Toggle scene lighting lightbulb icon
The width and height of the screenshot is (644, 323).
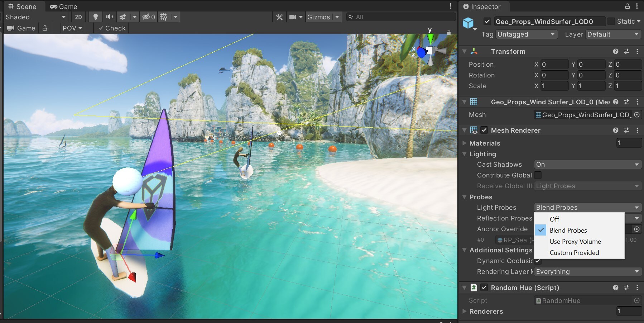coord(95,17)
